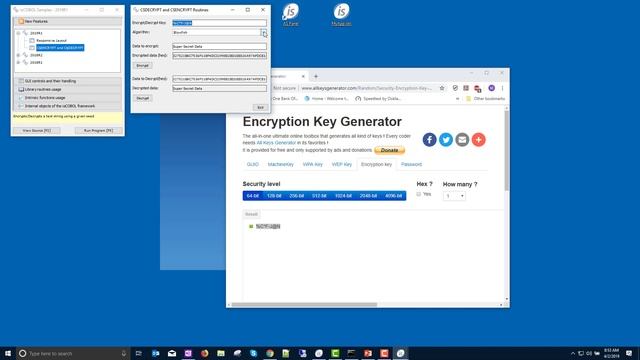
Task: Click the Run Program button
Action: 98,131
